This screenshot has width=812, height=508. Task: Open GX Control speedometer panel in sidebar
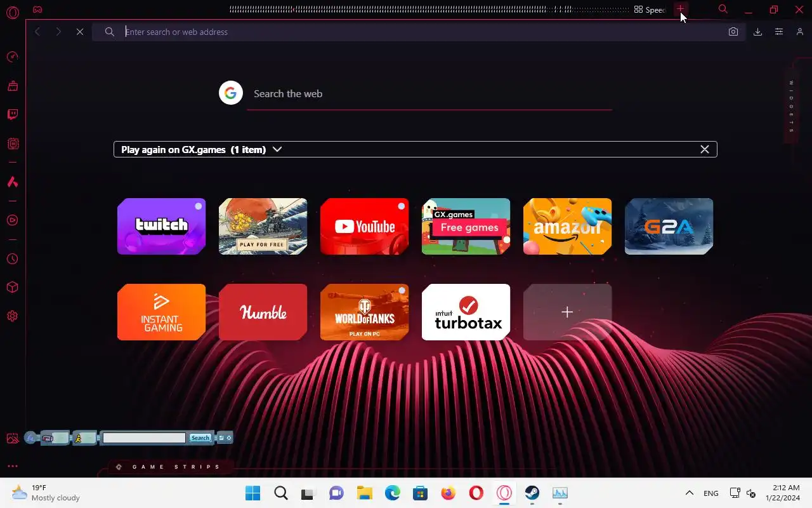point(12,57)
